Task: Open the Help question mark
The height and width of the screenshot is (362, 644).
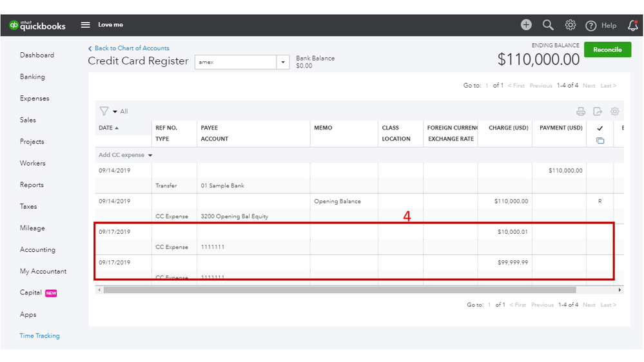Action: (590, 26)
